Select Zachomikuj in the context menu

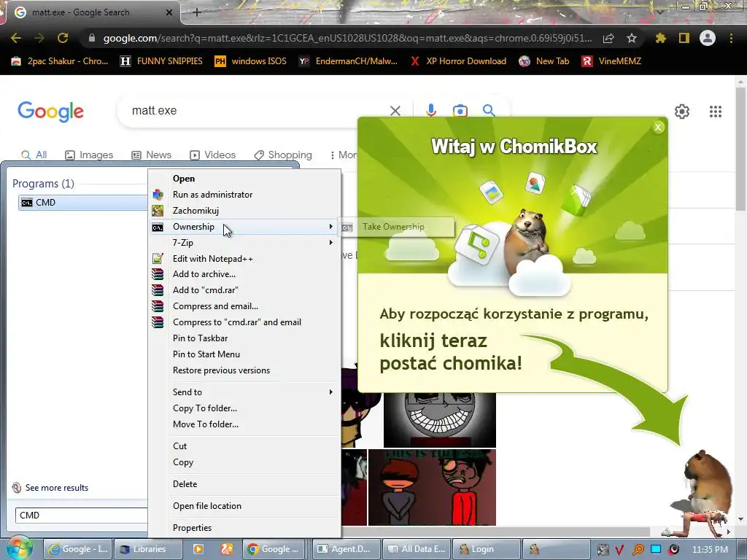[x=244, y=211]
